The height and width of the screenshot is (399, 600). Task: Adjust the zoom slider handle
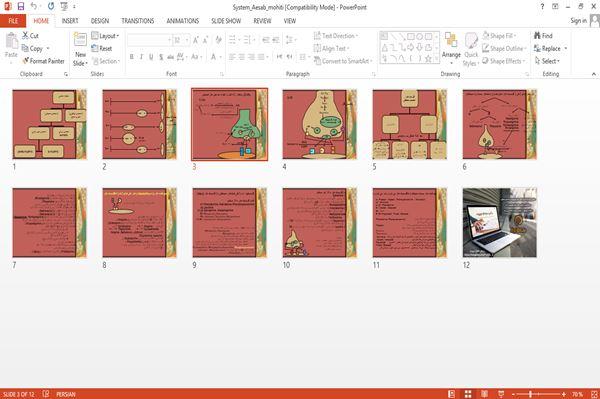coord(530,394)
